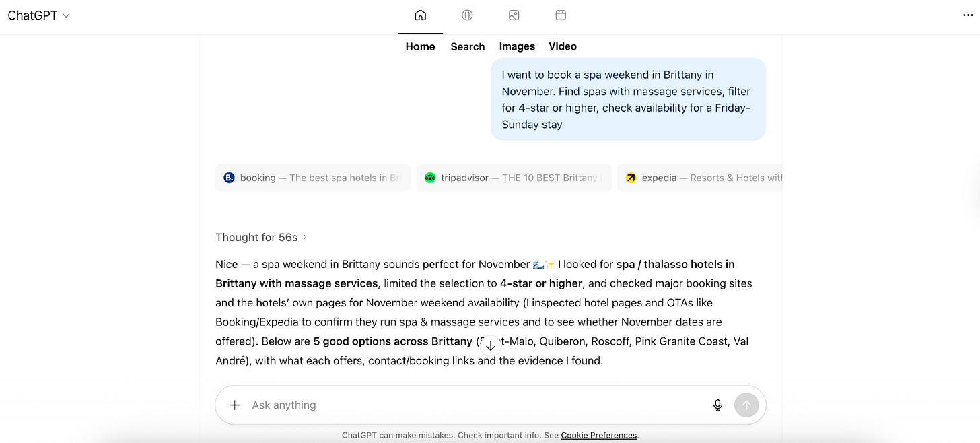Expand the Thought for 56s details
The image size is (980, 443).
[261, 237]
